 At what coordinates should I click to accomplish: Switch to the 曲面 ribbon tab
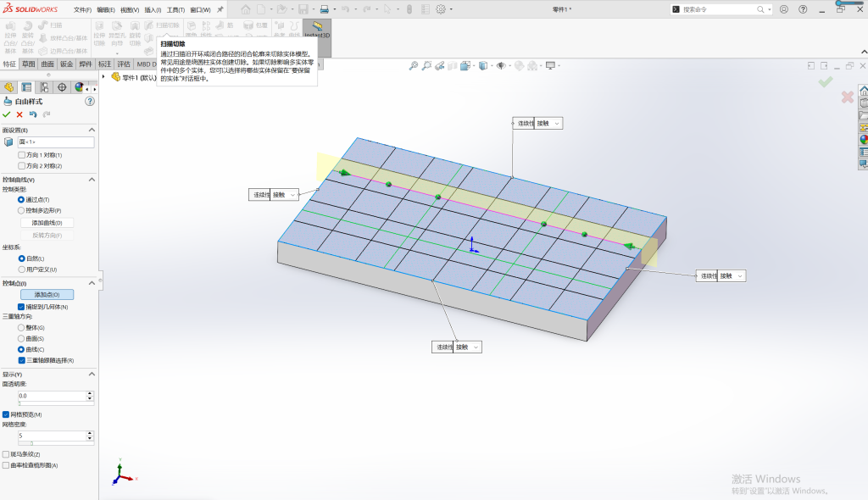coord(47,64)
